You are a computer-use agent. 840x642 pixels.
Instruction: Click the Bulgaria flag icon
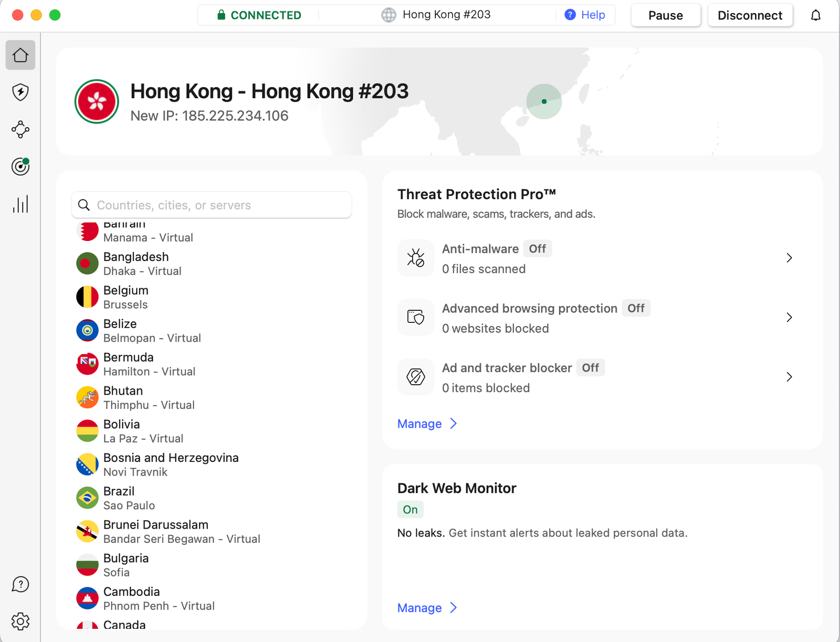[x=87, y=565]
